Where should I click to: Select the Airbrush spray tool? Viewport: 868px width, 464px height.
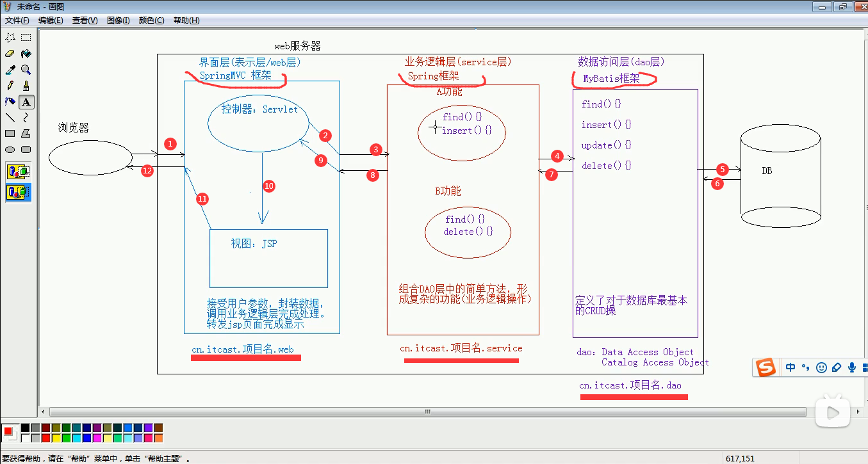[10, 101]
